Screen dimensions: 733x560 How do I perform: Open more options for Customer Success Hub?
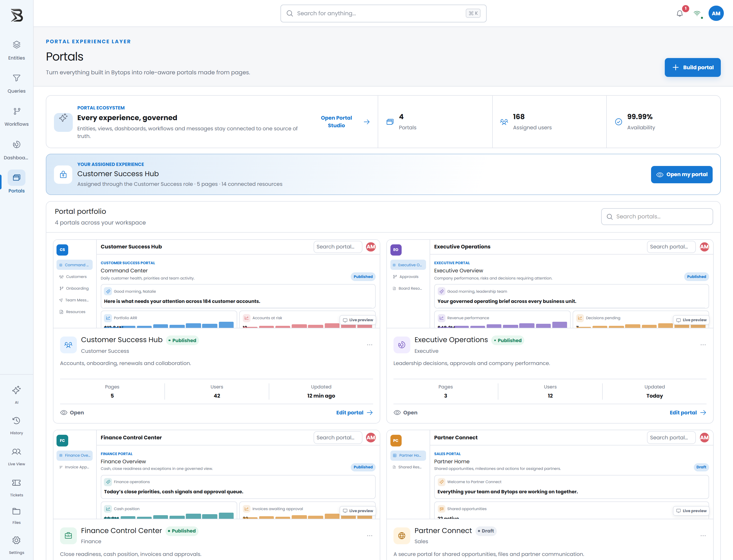point(370,345)
